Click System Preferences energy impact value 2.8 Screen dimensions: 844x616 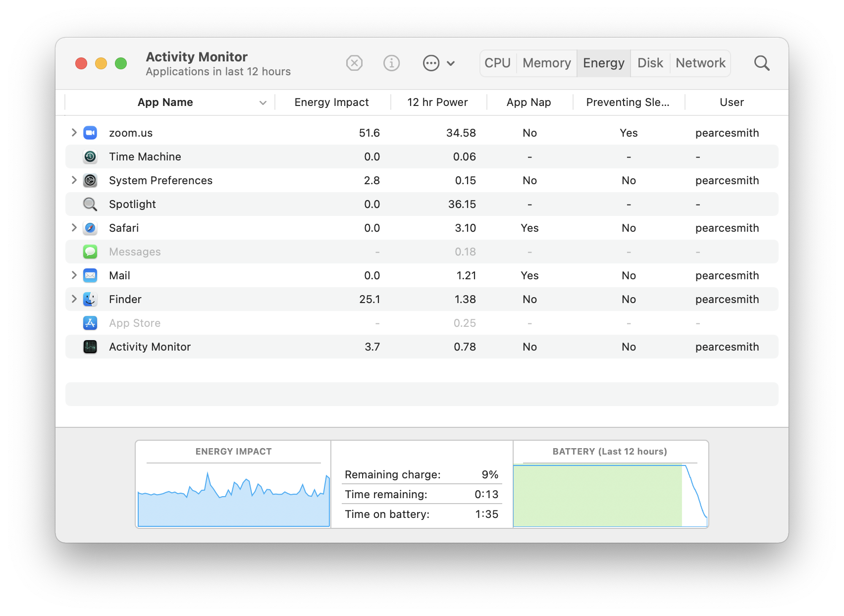[x=372, y=180]
